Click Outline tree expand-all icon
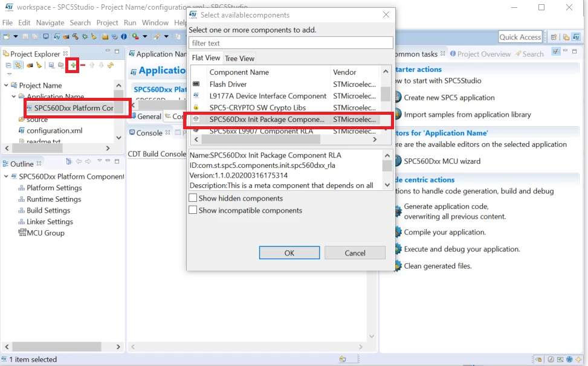 pos(69,161)
